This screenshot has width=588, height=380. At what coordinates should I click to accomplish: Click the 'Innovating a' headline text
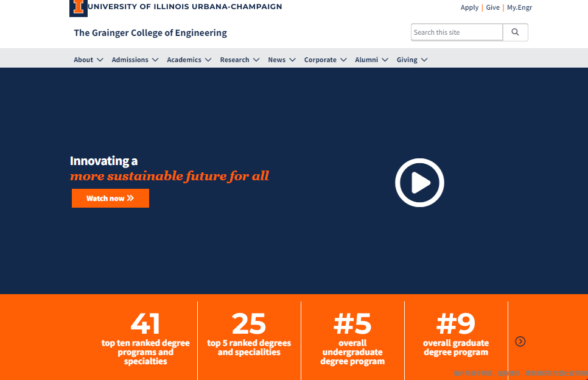(104, 161)
